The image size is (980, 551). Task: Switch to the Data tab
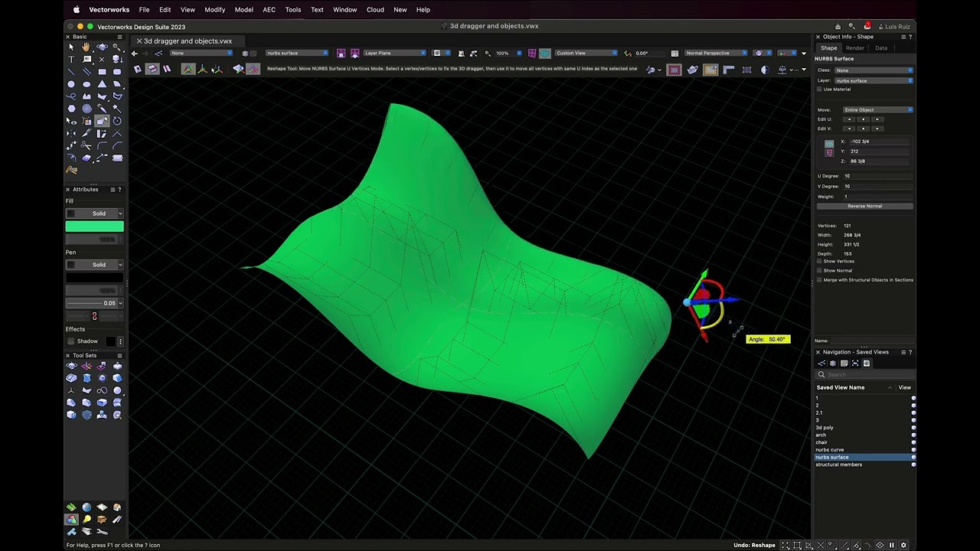tap(881, 48)
